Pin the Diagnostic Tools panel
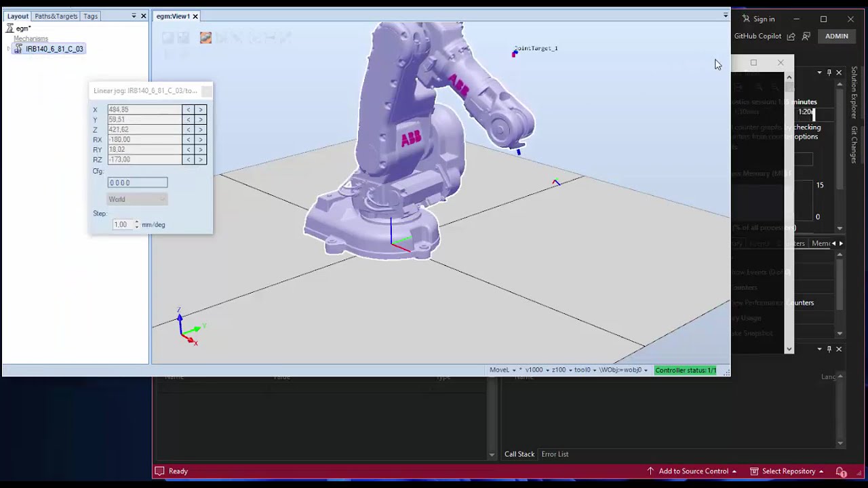This screenshot has height=488, width=868. click(x=829, y=73)
